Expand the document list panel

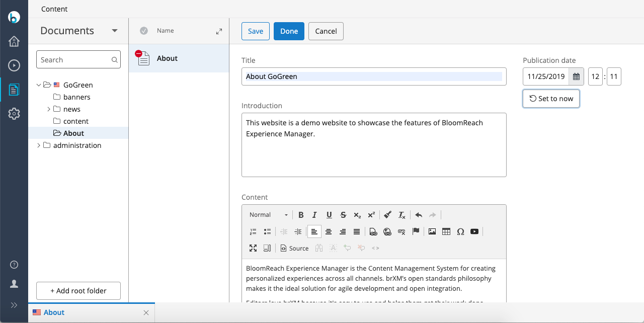(219, 31)
